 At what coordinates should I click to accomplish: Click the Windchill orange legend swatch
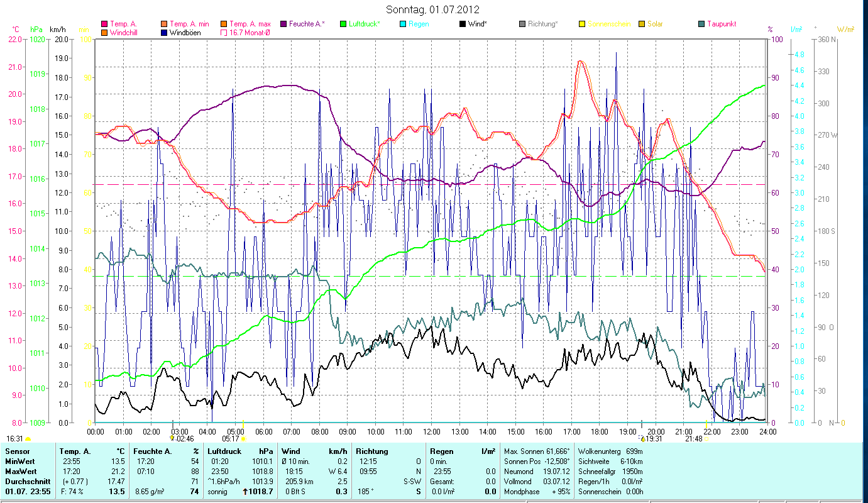(104, 33)
